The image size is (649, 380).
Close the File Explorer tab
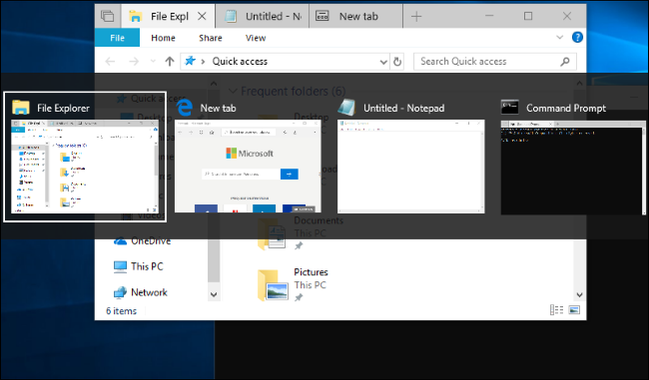pyautogui.click(x=202, y=16)
